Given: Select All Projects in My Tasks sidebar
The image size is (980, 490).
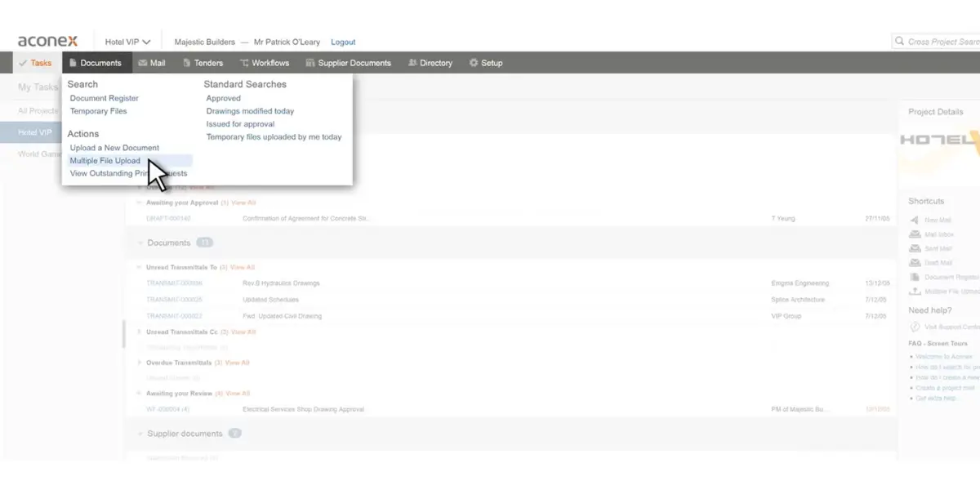Looking at the screenshot, I should (38, 110).
